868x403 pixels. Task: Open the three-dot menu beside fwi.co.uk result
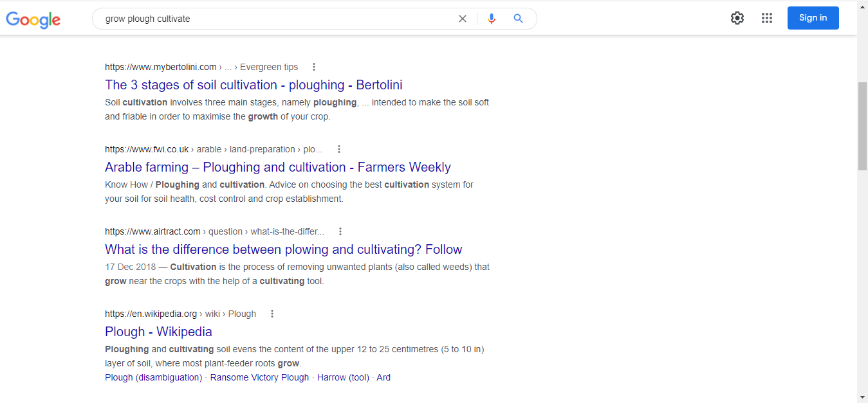[x=339, y=149]
